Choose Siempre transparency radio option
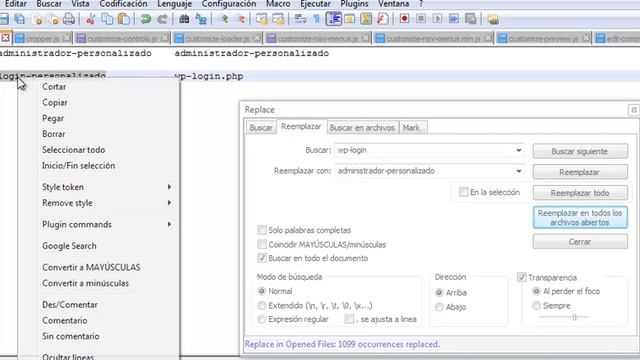The width and height of the screenshot is (640, 360). pos(536,305)
